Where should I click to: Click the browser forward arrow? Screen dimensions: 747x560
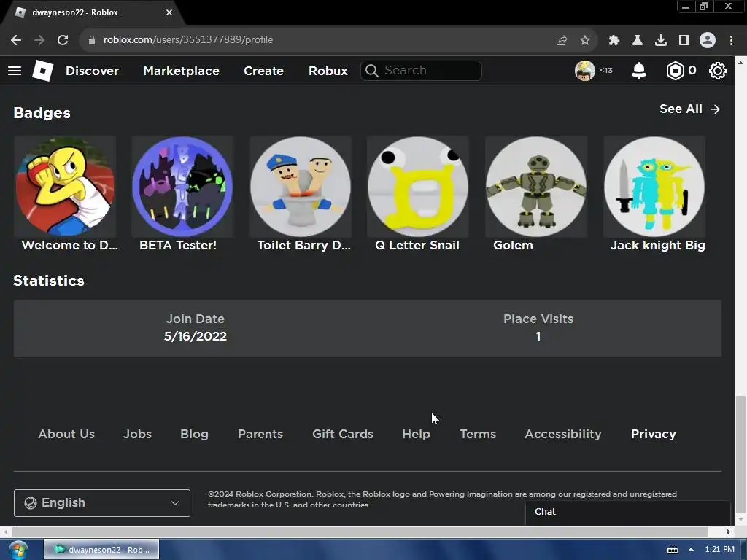[x=39, y=40]
